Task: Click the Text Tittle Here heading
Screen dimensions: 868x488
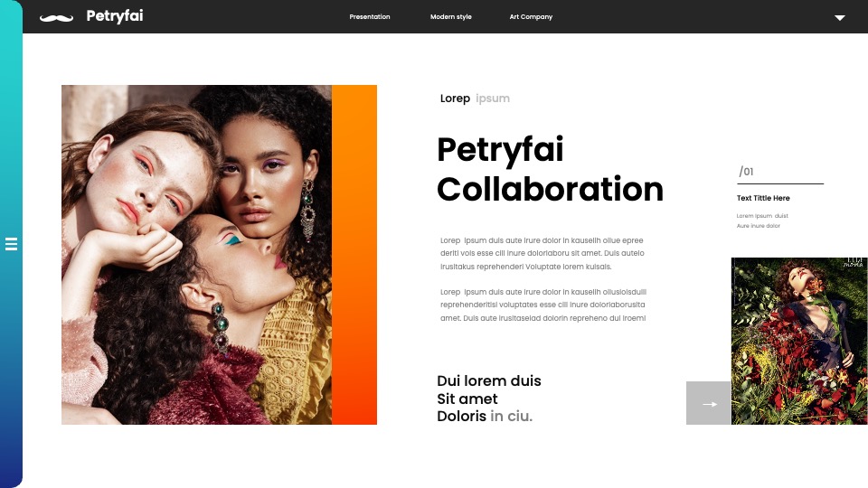Action: [x=763, y=198]
